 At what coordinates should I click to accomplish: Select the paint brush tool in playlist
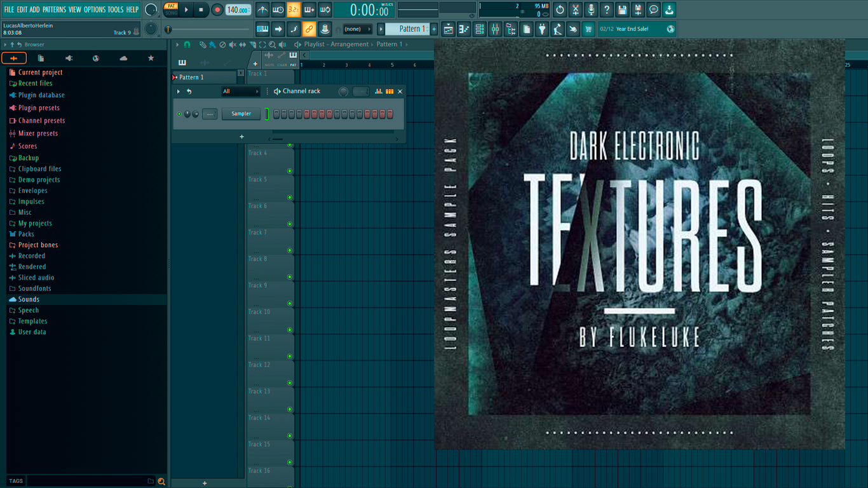pos(212,44)
